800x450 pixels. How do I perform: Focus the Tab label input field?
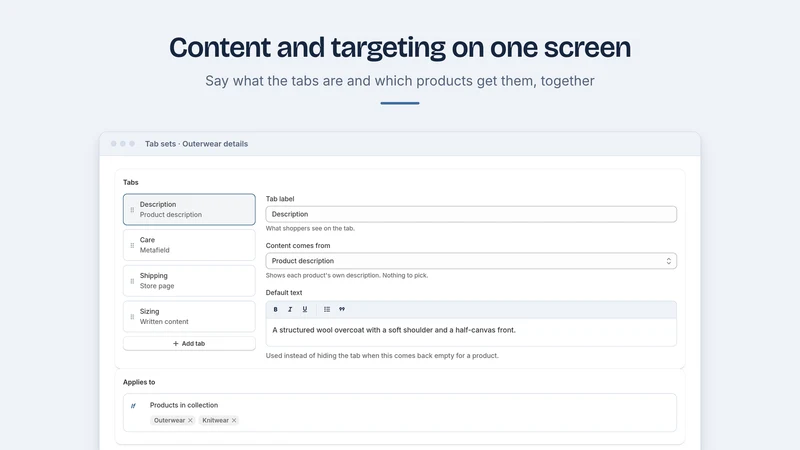(x=471, y=214)
